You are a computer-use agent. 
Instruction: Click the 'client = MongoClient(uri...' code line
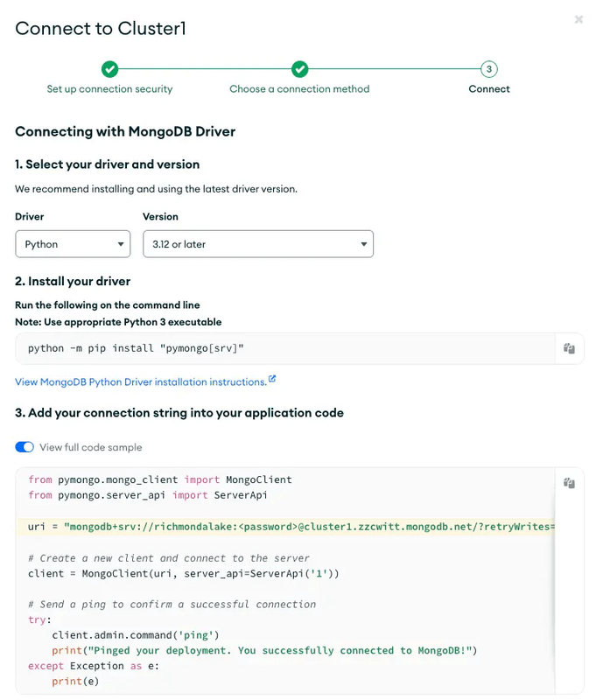[183, 574]
